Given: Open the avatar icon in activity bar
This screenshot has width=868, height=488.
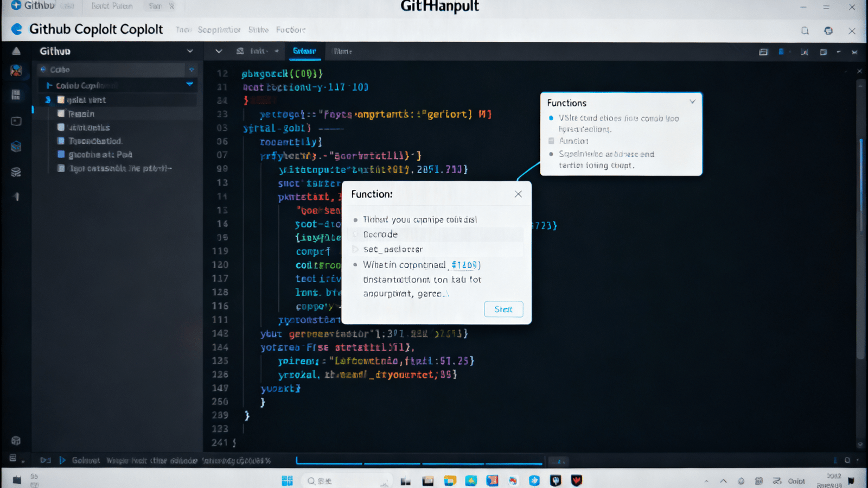Looking at the screenshot, I should click(16, 71).
